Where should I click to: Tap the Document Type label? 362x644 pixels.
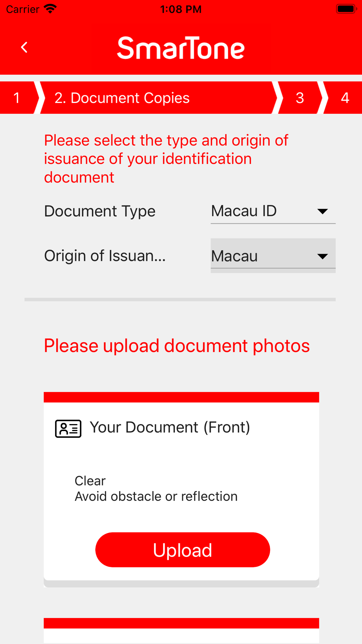coord(100,211)
